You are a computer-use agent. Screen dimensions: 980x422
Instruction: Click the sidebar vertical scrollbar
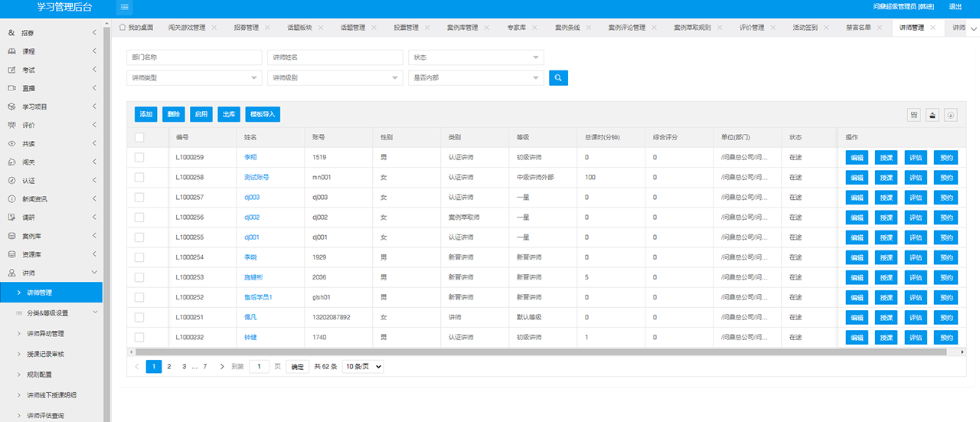(x=107, y=222)
